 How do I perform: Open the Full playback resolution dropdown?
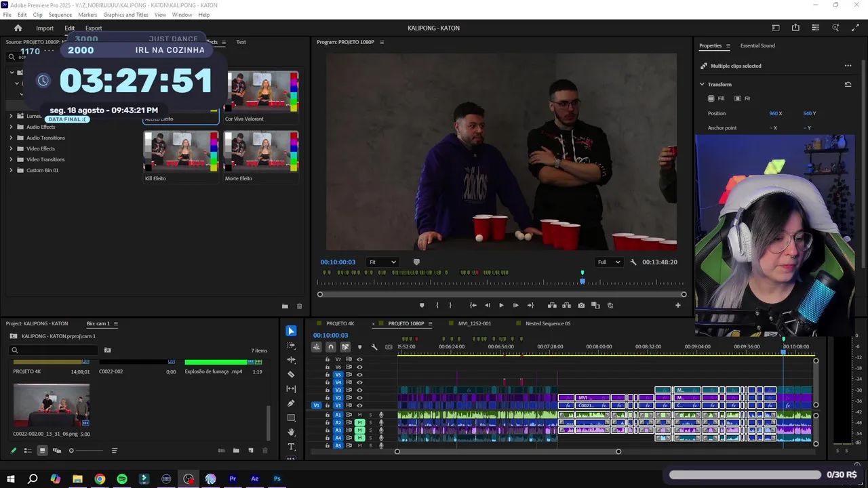[609, 262]
